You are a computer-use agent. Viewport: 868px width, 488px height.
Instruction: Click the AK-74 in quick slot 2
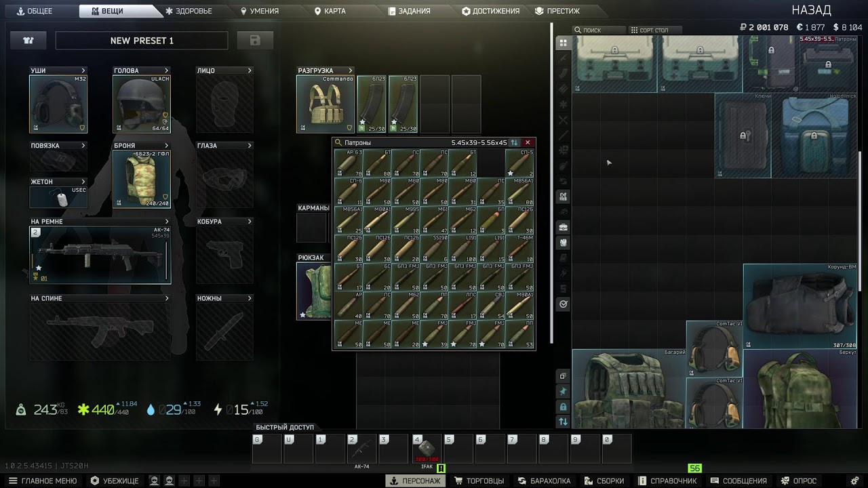click(x=361, y=449)
